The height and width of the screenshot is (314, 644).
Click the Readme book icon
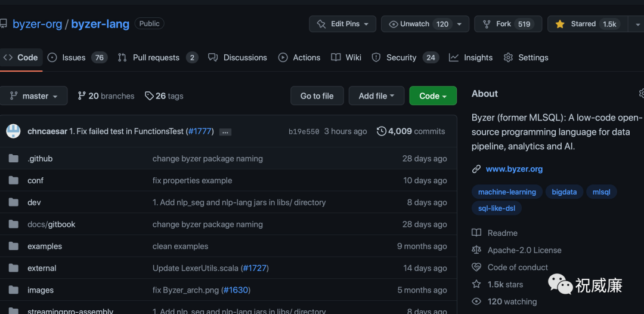click(x=476, y=233)
